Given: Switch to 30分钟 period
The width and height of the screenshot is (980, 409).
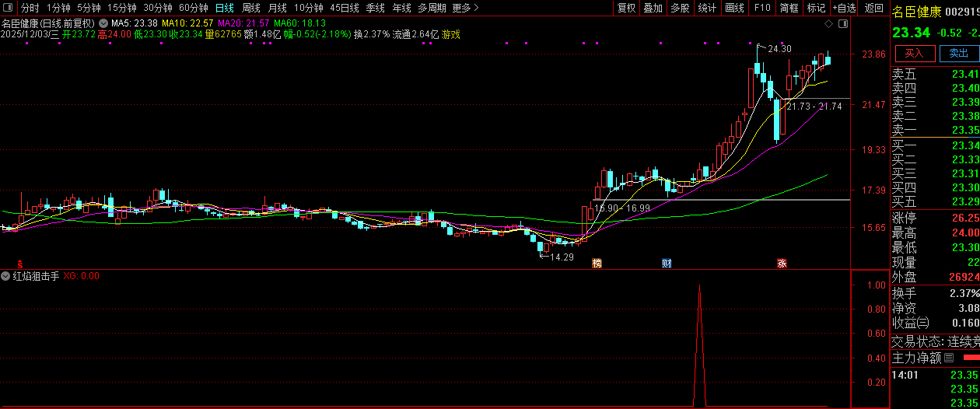Looking at the screenshot, I should point(158,8).
